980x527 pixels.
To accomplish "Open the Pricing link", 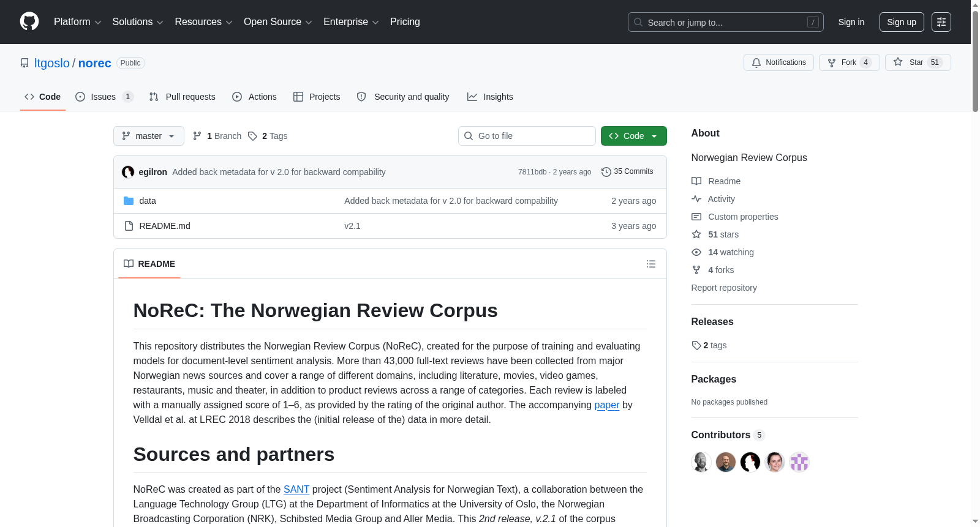I will tap(405, 22).
